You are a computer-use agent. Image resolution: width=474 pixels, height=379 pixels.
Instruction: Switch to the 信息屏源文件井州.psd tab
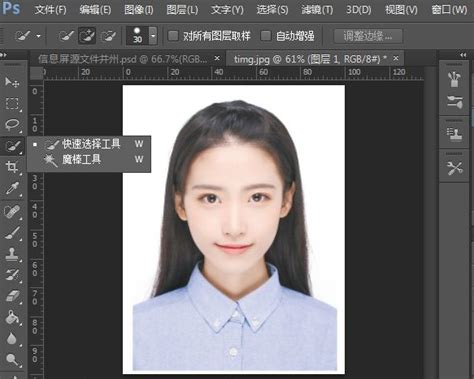point(123,59)
